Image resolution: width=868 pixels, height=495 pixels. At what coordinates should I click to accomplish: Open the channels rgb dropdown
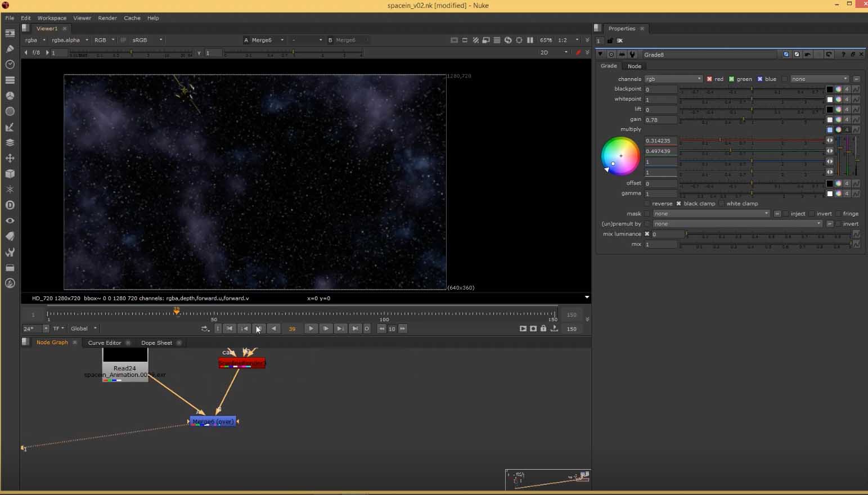coord(673,79)
